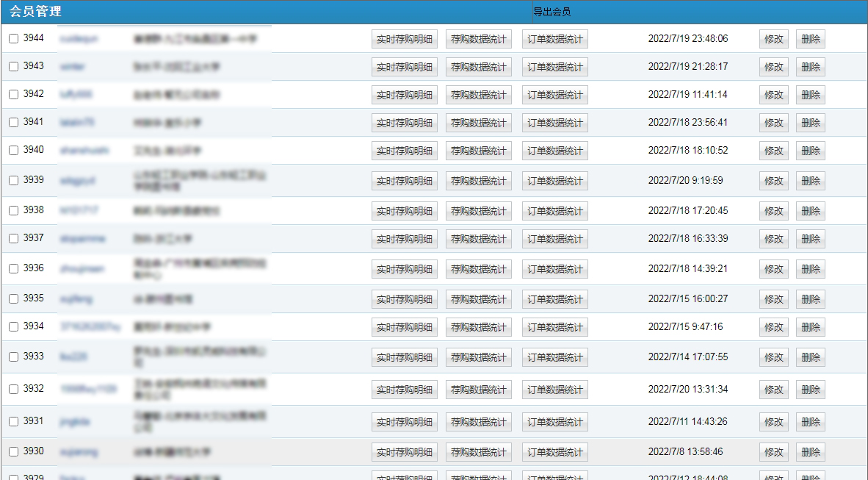Click 修改 for member 3932

tap(773, 390)
